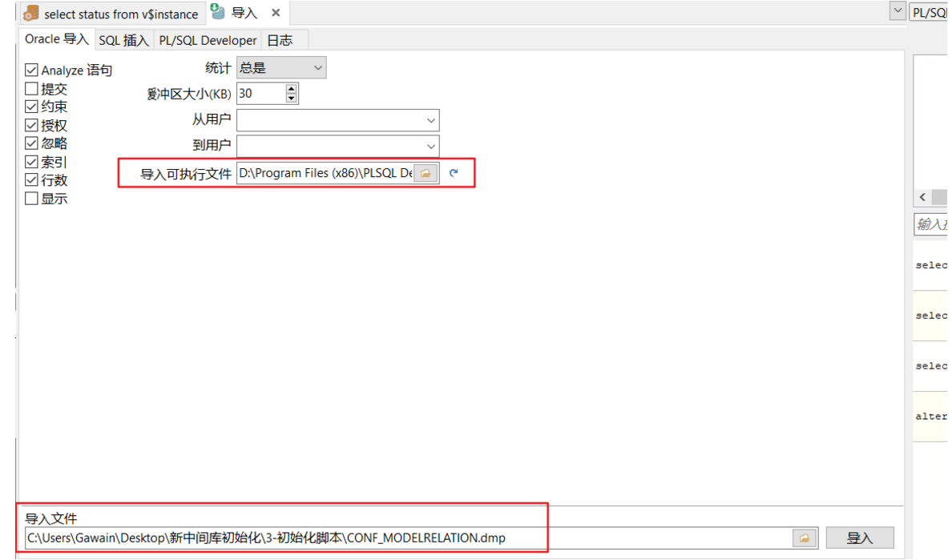Open folder browser beside 导入文件 field
The height and width of the screenshot is (560, 952).
[804, 538]
